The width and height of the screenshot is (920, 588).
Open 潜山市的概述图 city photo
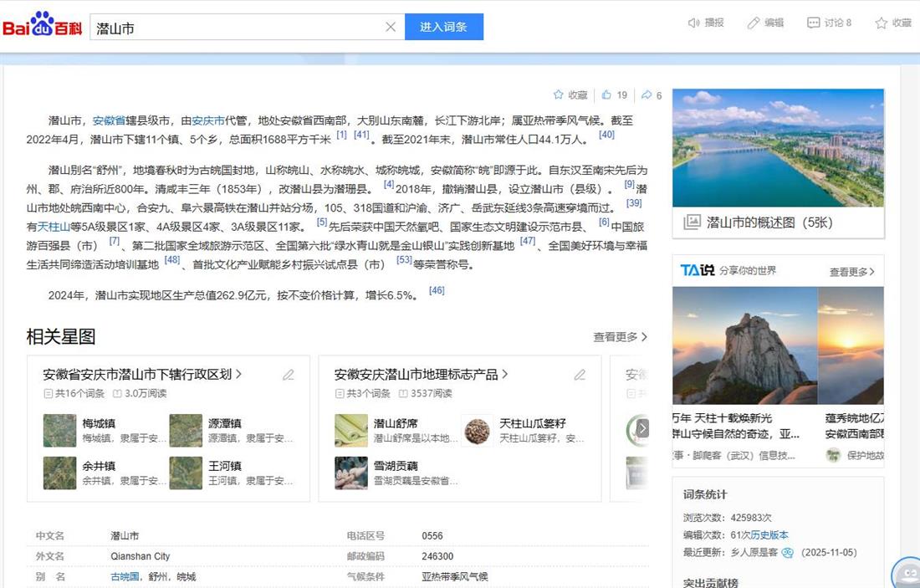pos(778,148)
